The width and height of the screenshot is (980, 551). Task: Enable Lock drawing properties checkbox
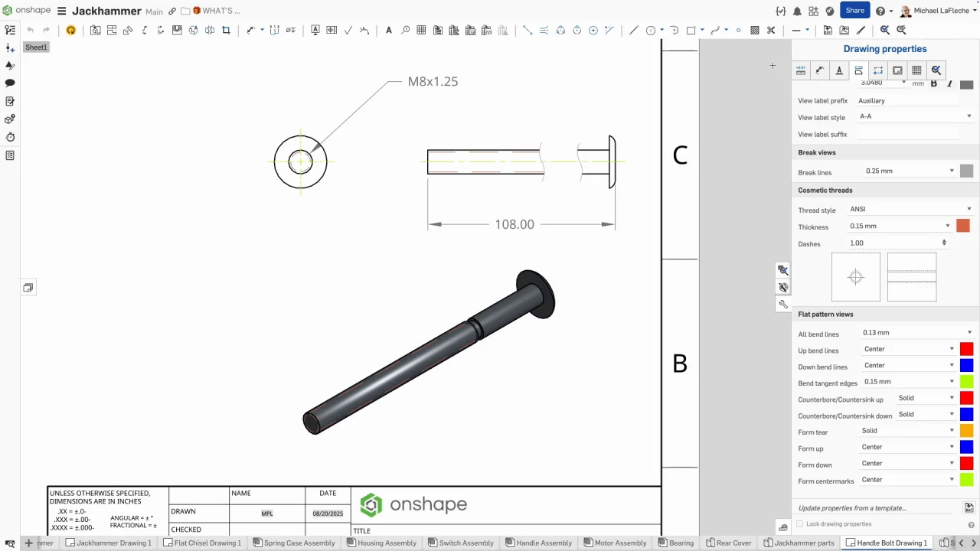800,524
